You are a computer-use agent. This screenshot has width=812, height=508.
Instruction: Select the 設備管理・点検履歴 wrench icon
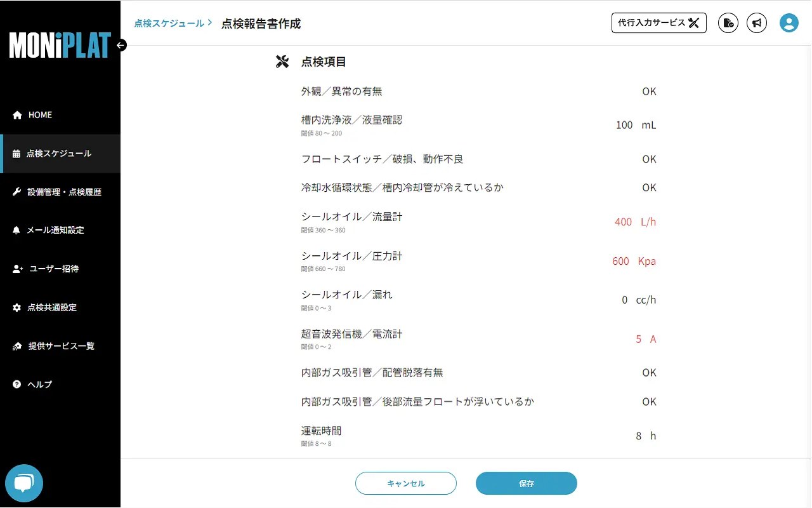[x=18, y=192]
